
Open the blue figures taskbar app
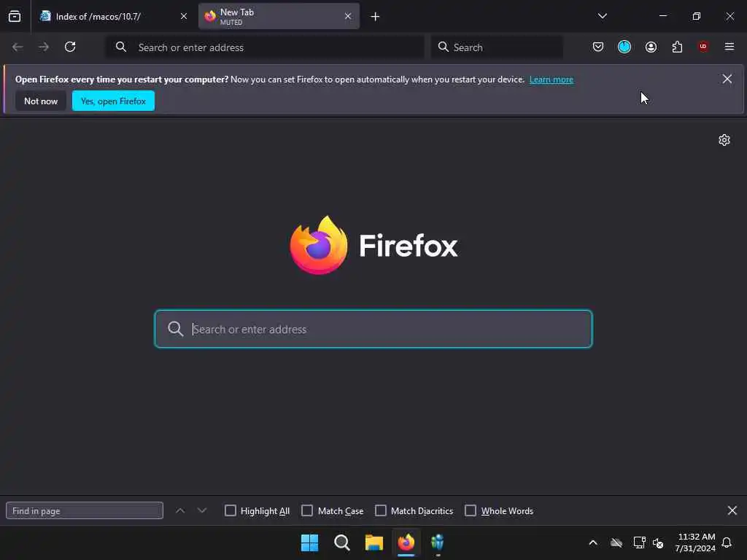tap(438, 542)
